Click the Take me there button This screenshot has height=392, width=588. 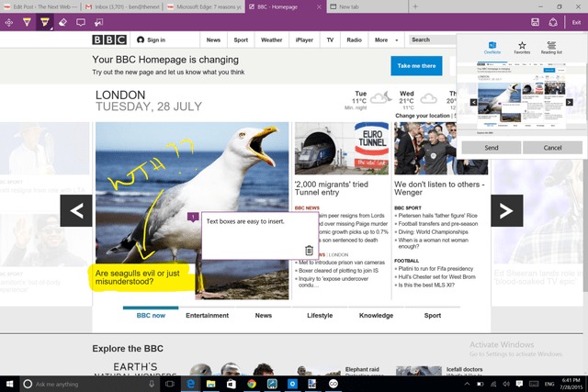(x=416, y=66)
